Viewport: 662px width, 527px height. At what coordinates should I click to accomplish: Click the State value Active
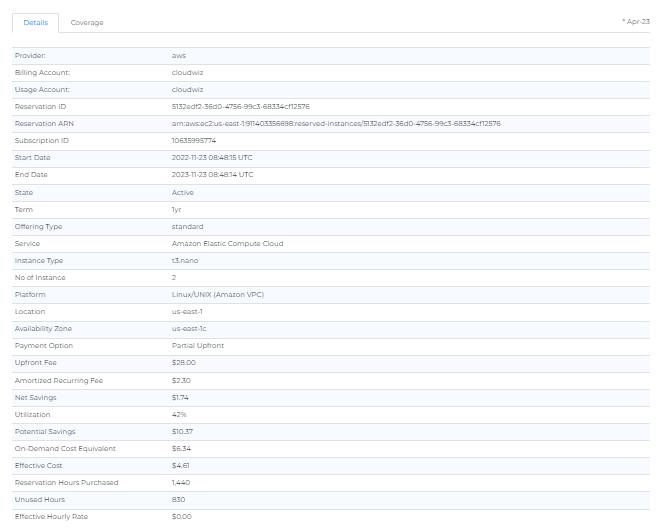[x=182, y=192]
